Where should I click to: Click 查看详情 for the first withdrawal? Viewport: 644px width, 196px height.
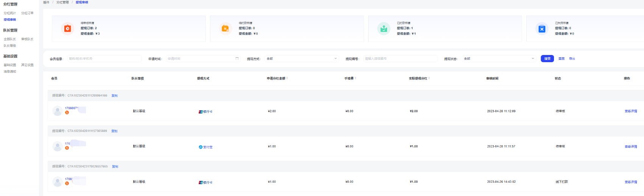pyautogui.click(x=631, y=111)
